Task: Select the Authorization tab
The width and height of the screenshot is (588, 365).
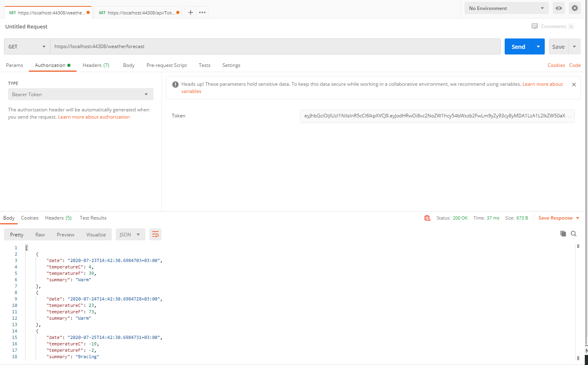Action: pyautogui.click(x=52, y=65)
